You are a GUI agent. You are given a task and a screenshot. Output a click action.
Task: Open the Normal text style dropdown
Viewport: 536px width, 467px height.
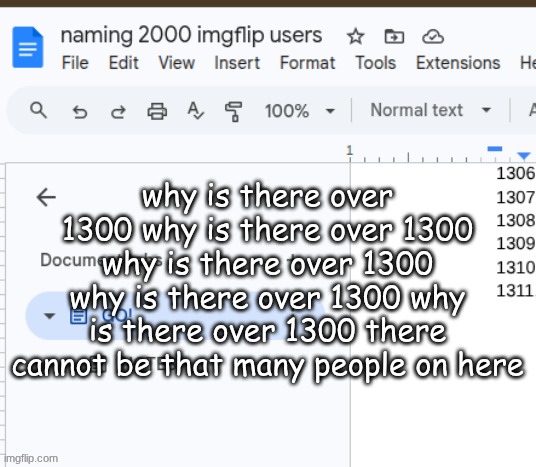pos(431,110)
